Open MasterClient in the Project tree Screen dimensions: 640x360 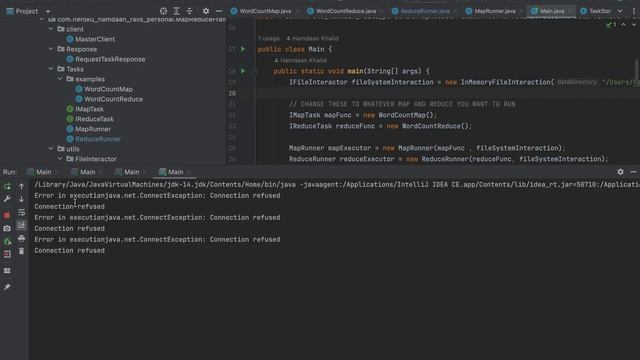95,39
